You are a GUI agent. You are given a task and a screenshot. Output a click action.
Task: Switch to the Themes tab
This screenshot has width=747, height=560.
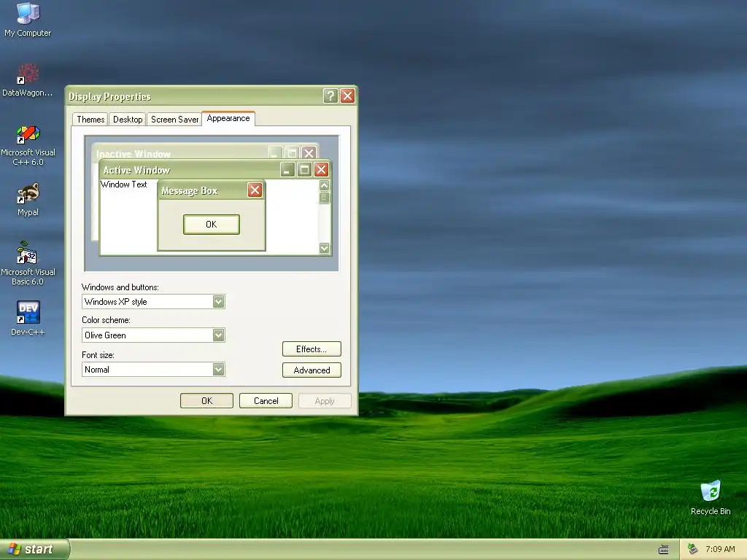[x=90, y=120]
